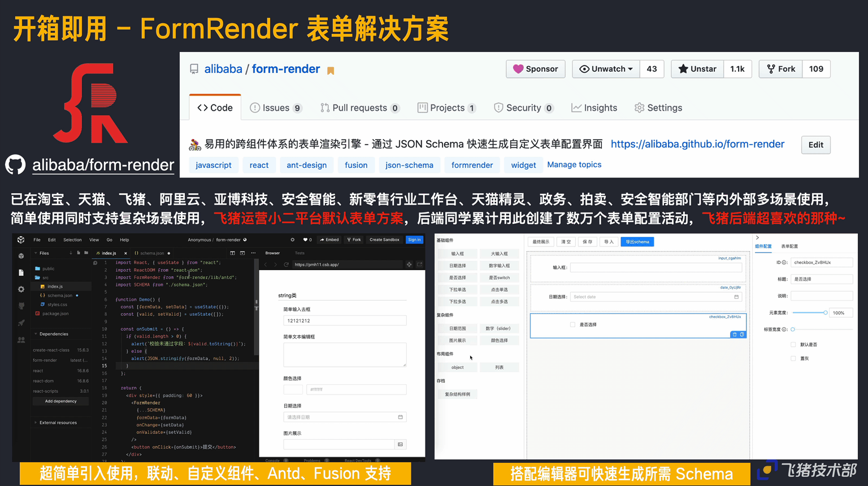Click the browser preview back arrow
This screenshot has height=486, width=868.
tap(266, 264)
